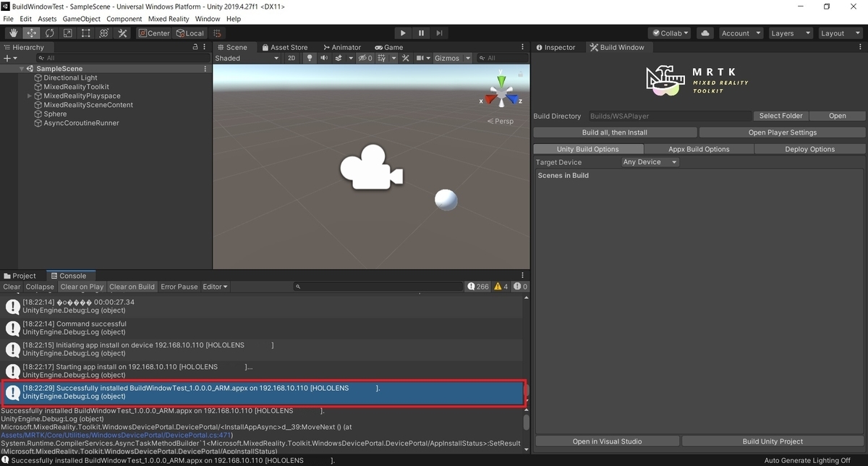
Task: Open the GameObject menu
Action: tap(82, 18)
